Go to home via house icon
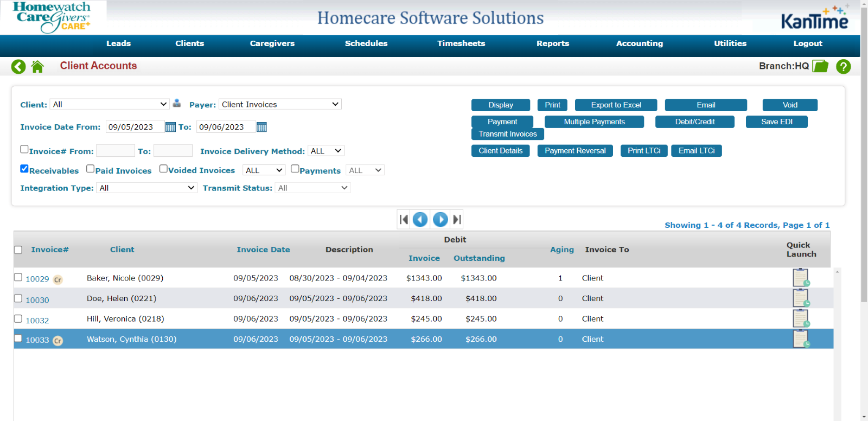Screen dimensions: 868x421 point(37,67)
